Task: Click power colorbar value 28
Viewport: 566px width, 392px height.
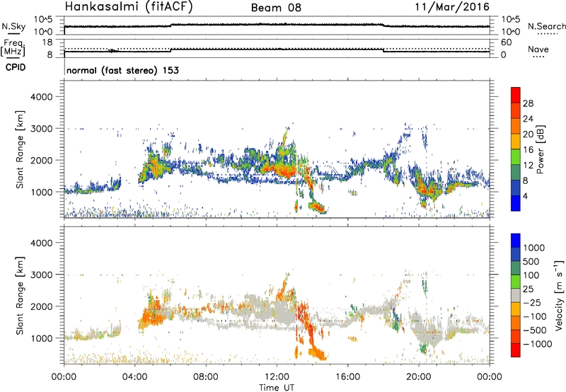Action: click(x=528, y=103)
